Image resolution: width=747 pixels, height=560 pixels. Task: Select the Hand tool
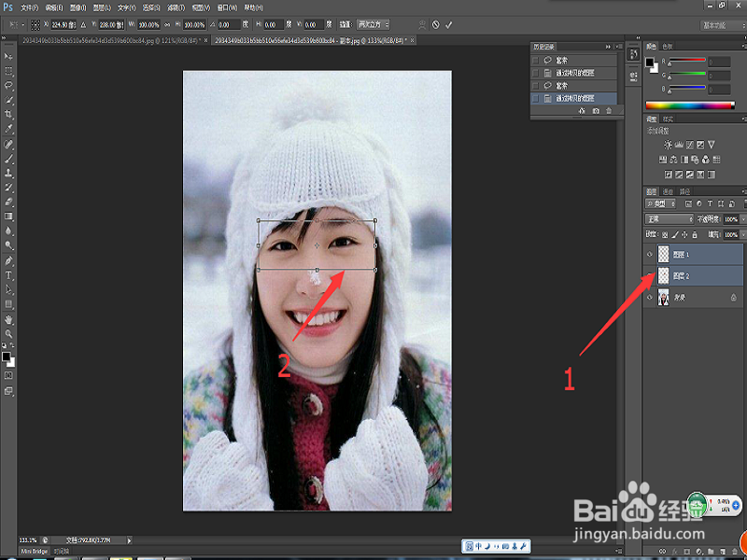[8, 319]
